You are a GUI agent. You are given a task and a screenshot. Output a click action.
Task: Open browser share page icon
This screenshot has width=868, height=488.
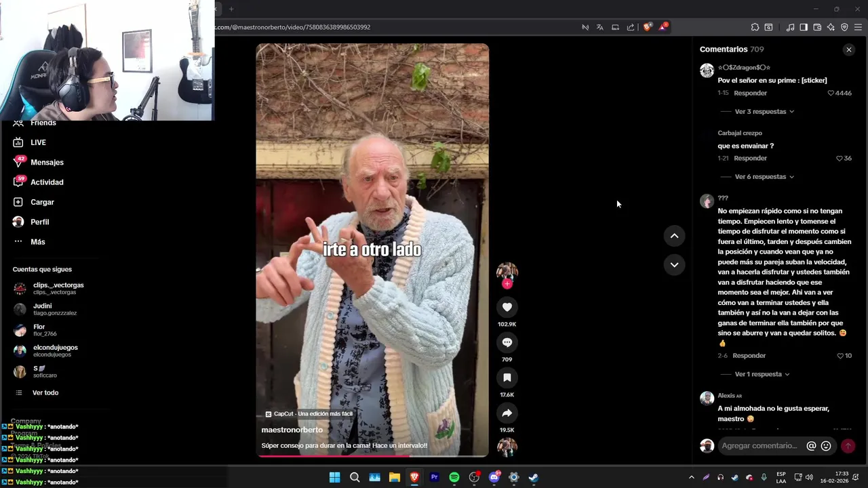(x=631, y=27)
